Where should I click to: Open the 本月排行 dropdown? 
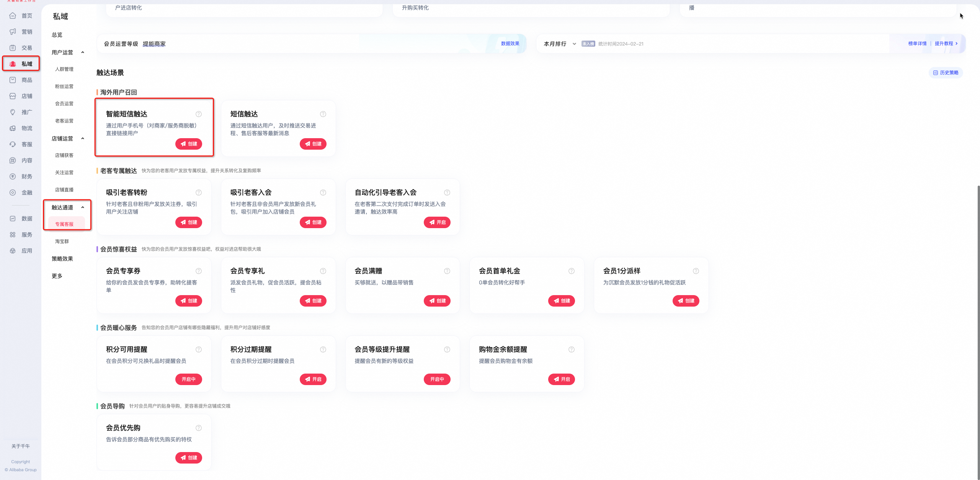pyautogui.click(x=560, y=44)
